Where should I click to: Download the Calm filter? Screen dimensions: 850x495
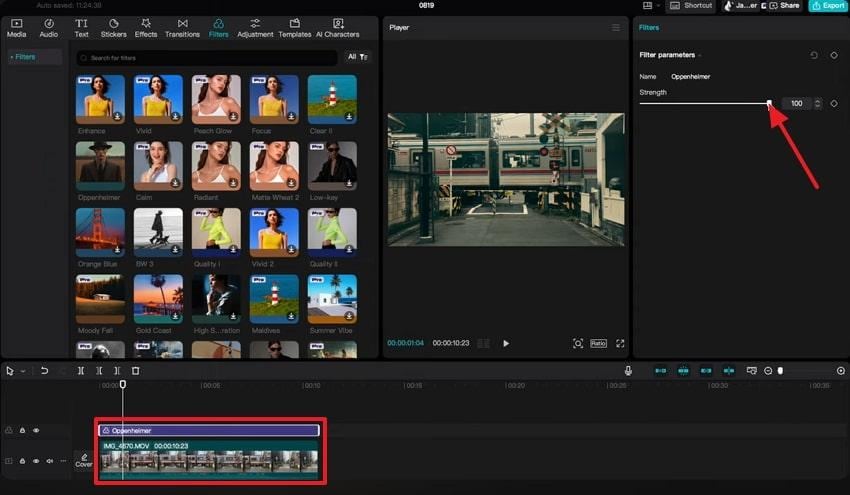pyautogui.click(x=175, y=183)
